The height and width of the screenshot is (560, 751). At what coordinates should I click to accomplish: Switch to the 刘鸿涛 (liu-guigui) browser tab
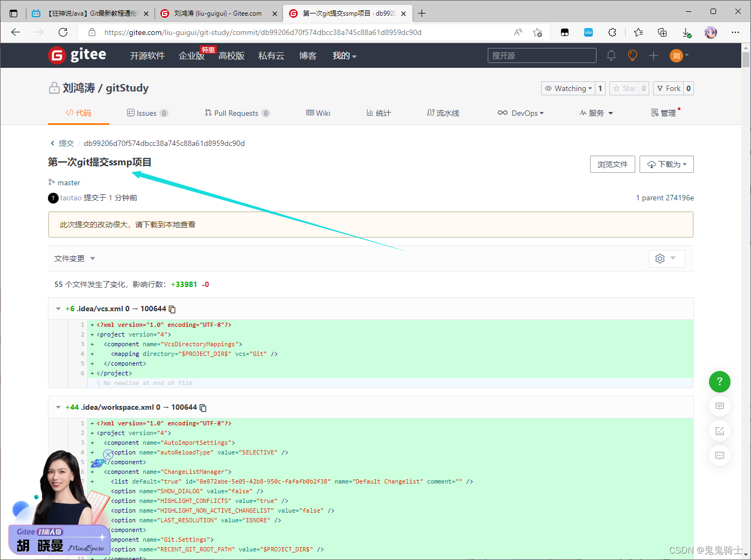coord(218,13)
